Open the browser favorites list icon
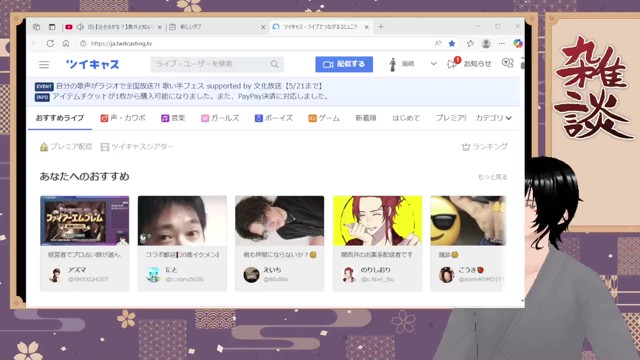Viewport: 640px width, 360px height. tap(470, 43)
